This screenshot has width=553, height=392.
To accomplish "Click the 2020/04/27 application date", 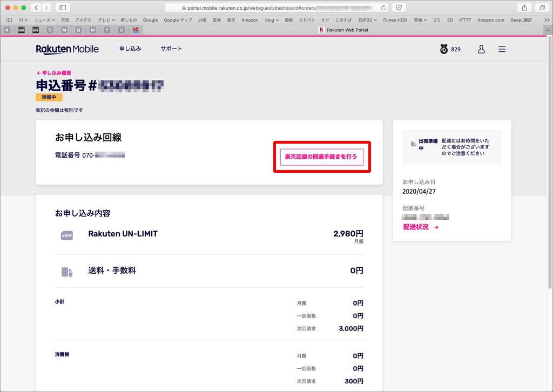I will pyautogui.click(x=419, y=192).
